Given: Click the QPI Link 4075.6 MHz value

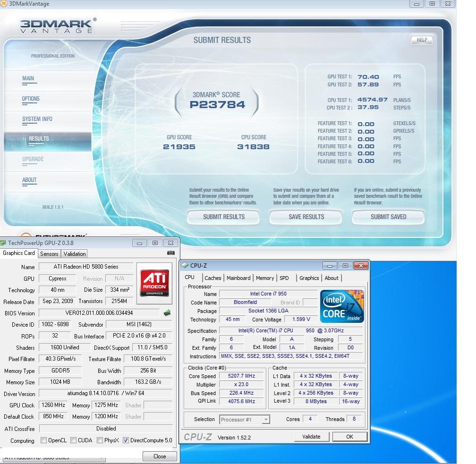Looking at the screenshot, I should [242, 402].
